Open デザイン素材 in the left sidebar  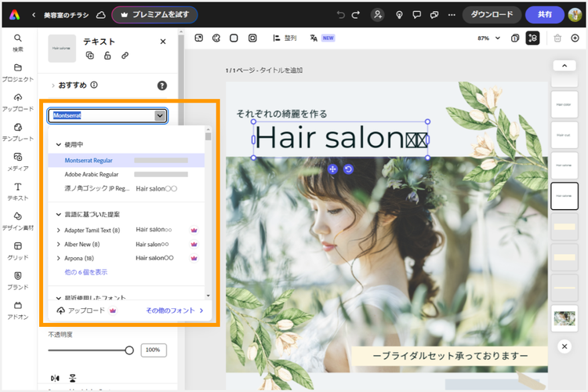(x=17, y=221)
